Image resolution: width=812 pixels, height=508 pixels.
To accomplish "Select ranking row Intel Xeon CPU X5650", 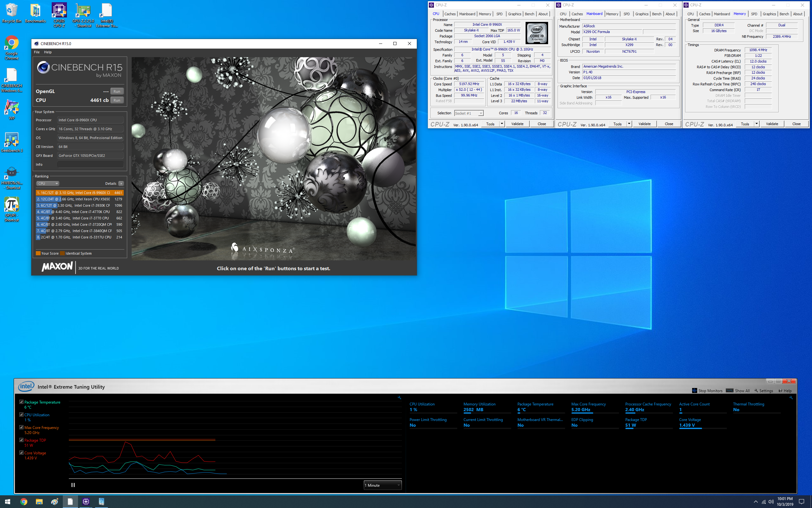I will pyautogui.click(x=80, y=199).
